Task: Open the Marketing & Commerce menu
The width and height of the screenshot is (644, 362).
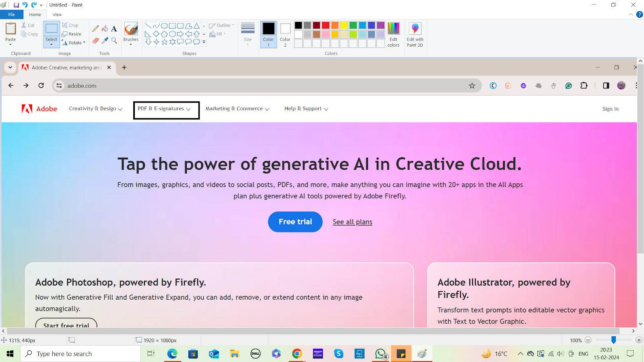Action: (237, 109)
